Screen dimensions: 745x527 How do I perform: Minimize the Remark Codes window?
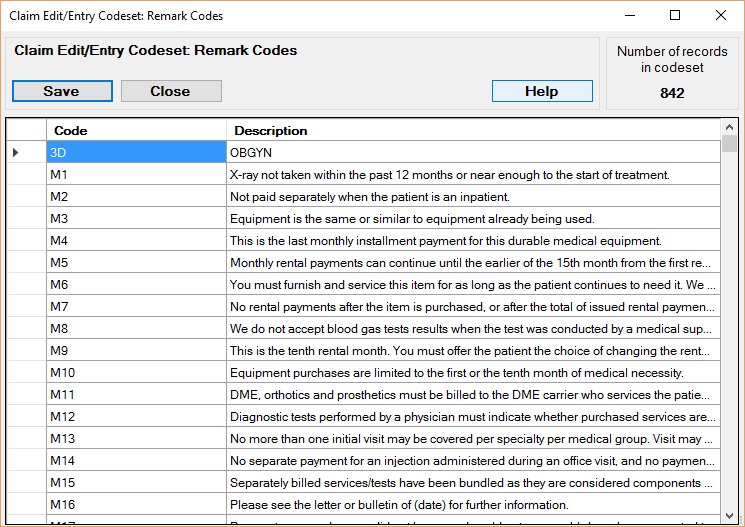click(629, 15)
